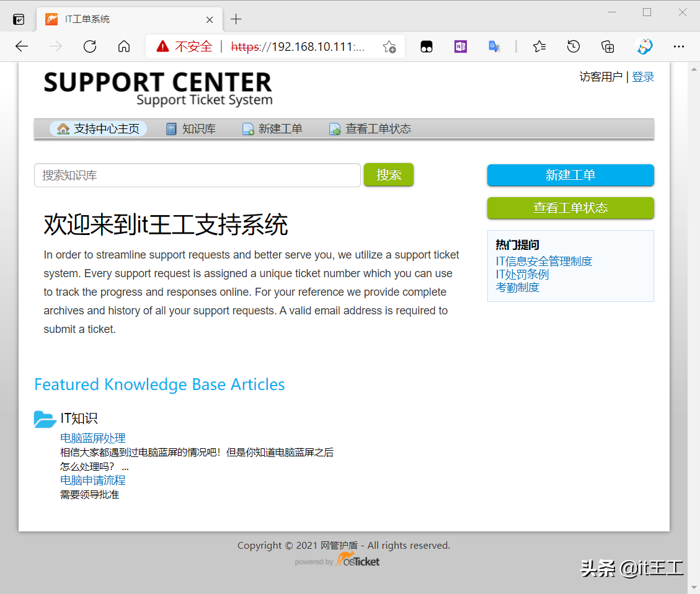Open the tab actions menu icon
The image size is (700, 594).
[x=19, y=19]
